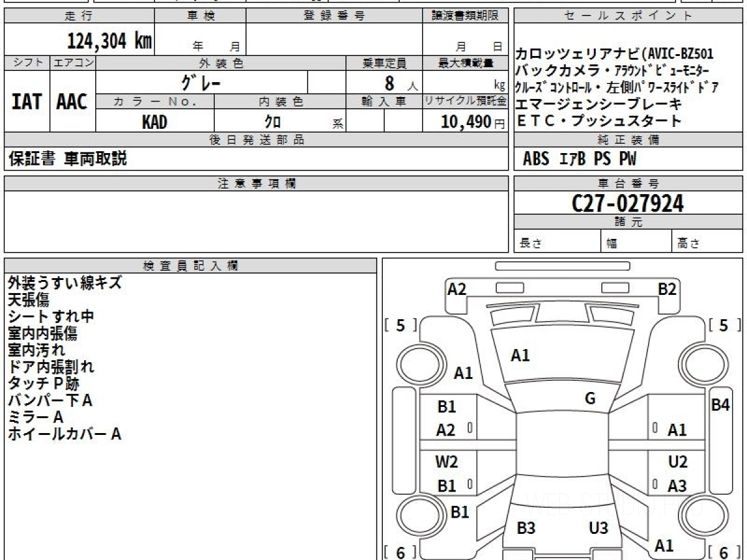
Task: Click the B2 damage mark on diagram
Action: [x=668, y=289]
